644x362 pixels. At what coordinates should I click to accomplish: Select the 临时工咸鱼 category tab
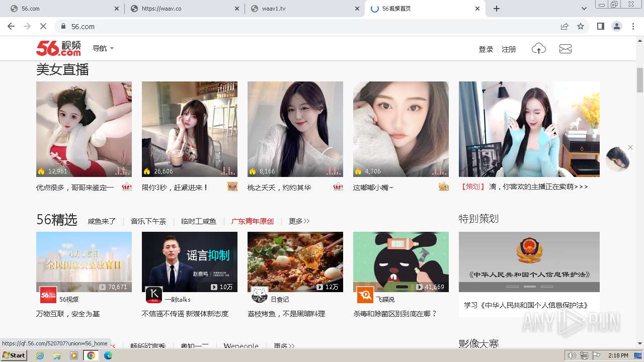point(199,221)
